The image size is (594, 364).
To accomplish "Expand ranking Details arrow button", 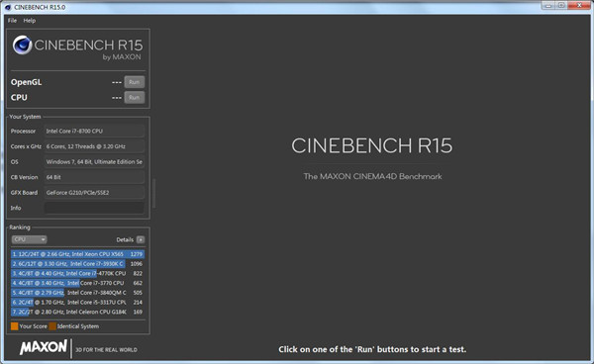I will point(141,239).
